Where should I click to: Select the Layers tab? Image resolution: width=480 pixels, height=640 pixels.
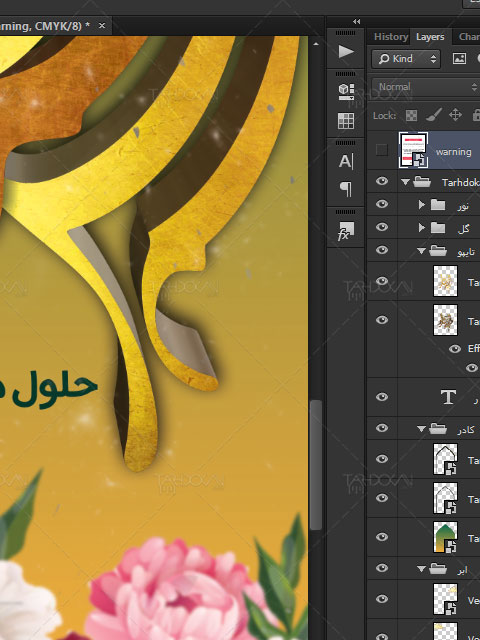[430, 37]
